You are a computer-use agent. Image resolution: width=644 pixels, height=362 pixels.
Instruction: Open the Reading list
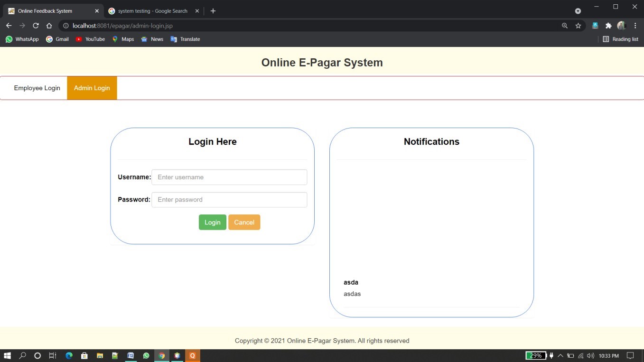tap(620, 39)
